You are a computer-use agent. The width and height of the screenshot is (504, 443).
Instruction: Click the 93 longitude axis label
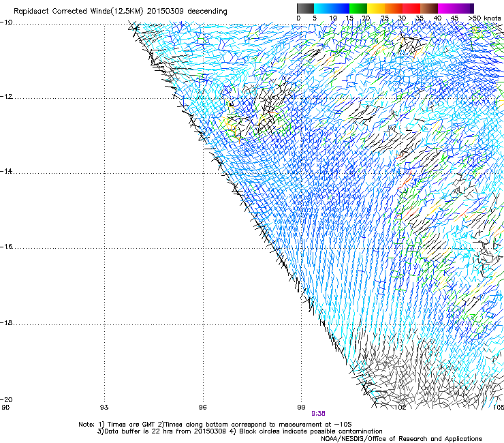coord(104,408)
